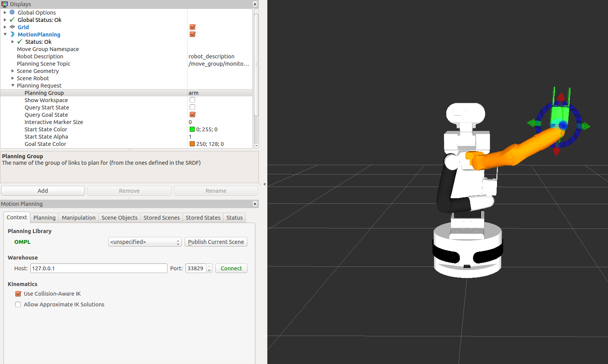Viewport: 608px width, 364px height.
Task: Click the Global Options gear icon
Action: pos(12,12)
